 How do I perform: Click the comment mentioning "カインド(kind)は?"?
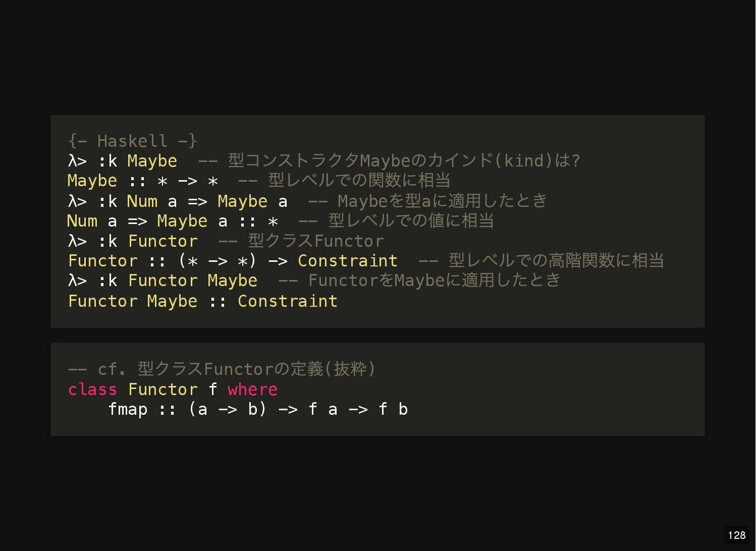(389, 160)
